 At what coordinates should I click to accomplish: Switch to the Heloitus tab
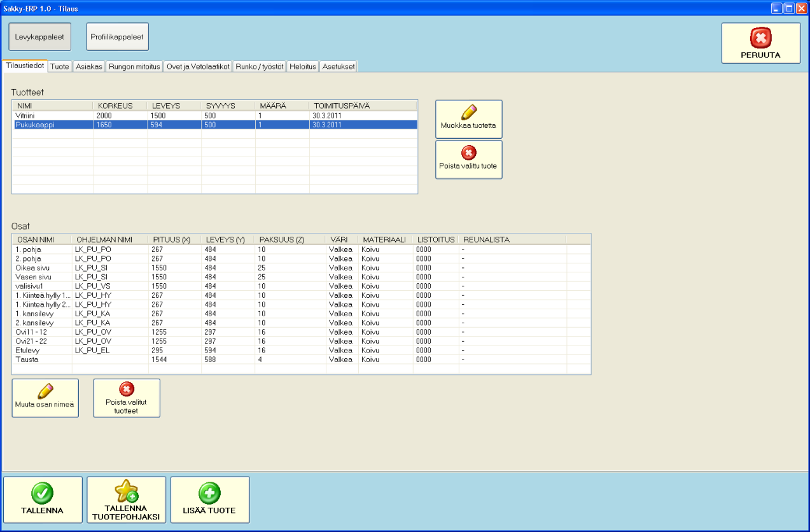[x=302, y=66]
